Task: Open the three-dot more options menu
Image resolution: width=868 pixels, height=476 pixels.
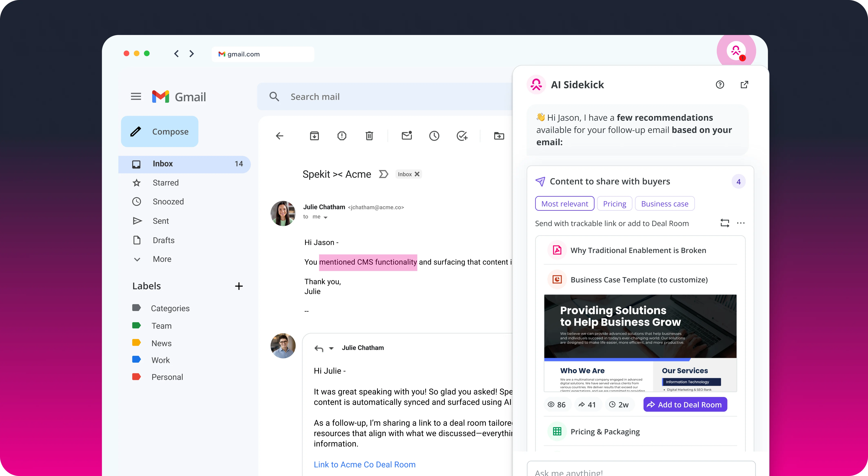Action: 741,223
